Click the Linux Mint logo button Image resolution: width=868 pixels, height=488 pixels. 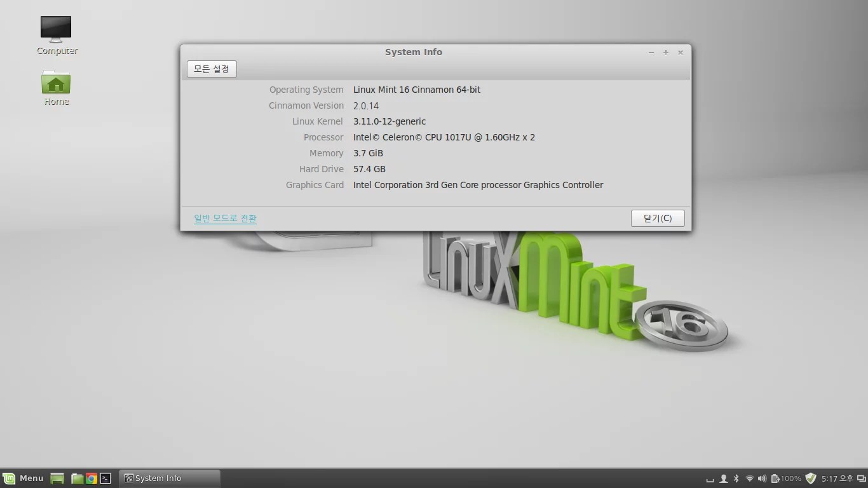point(10,478)
